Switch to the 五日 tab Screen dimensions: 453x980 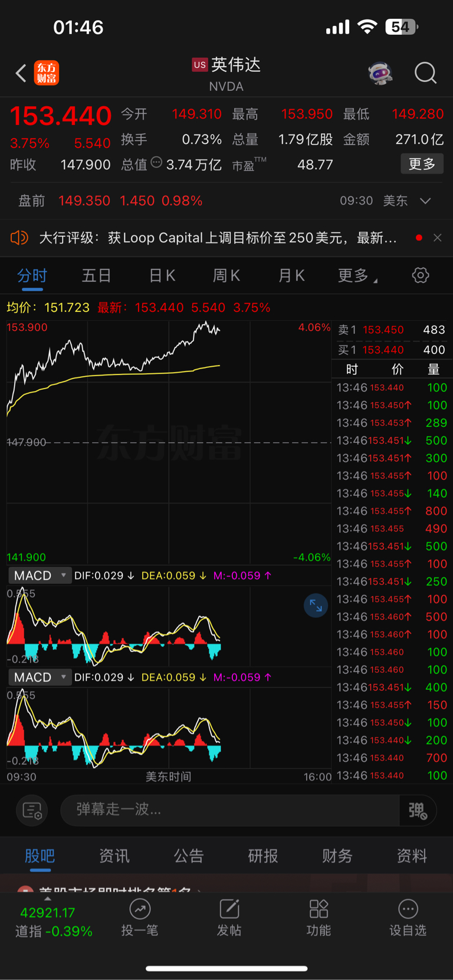click(97, 275)
